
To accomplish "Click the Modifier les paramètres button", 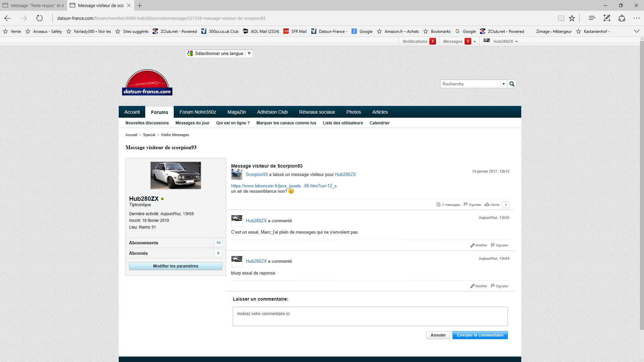I will tap(175, 266).
